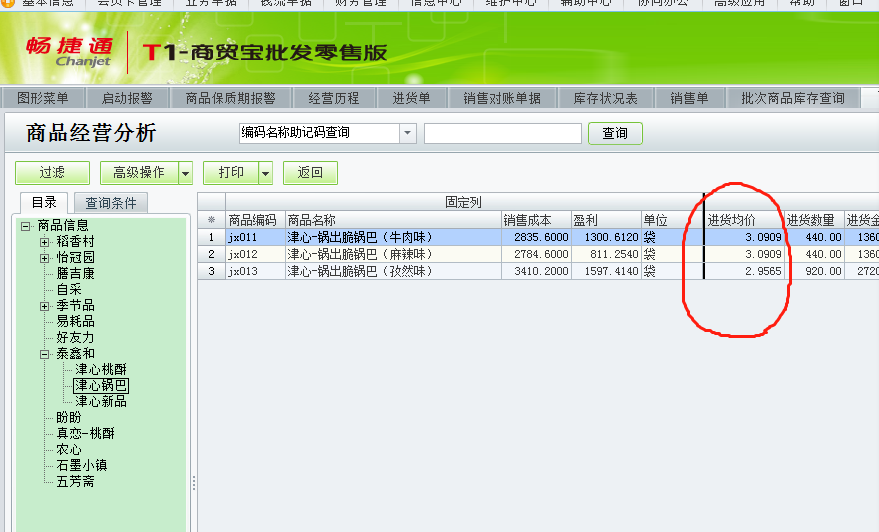Image resolution: width=879 pixels, height=532 pixels.
Task: Switch to the 销售单 tab
Action: click(x=689, y=98)
